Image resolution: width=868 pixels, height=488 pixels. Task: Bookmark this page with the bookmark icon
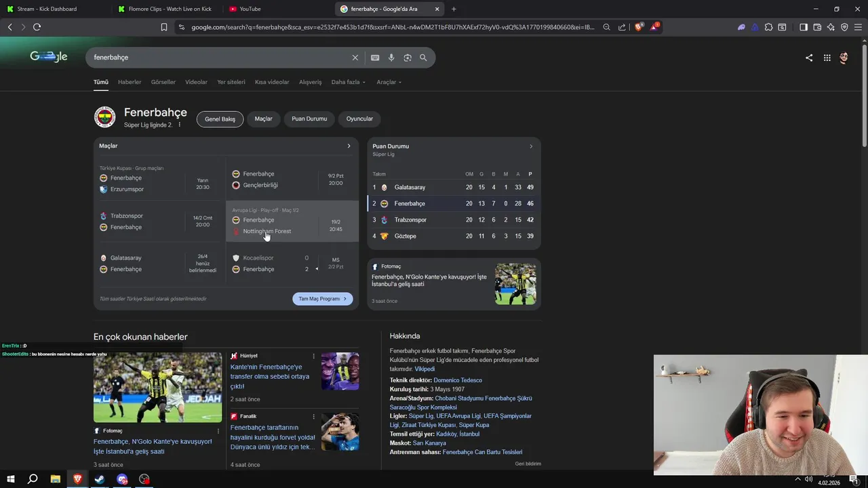point(164,27)
